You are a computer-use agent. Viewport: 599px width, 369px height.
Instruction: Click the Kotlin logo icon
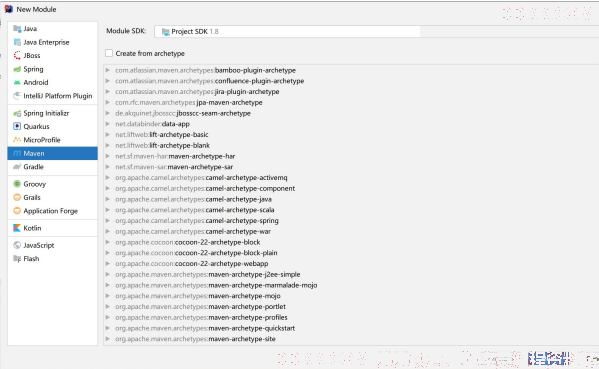click(x=17, y=228)
